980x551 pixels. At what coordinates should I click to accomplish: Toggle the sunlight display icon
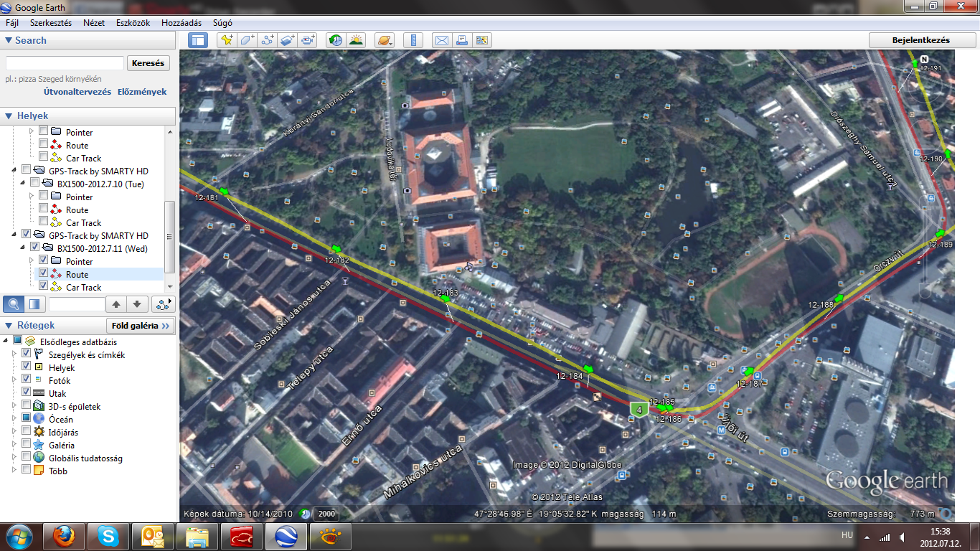coord(356,40)
